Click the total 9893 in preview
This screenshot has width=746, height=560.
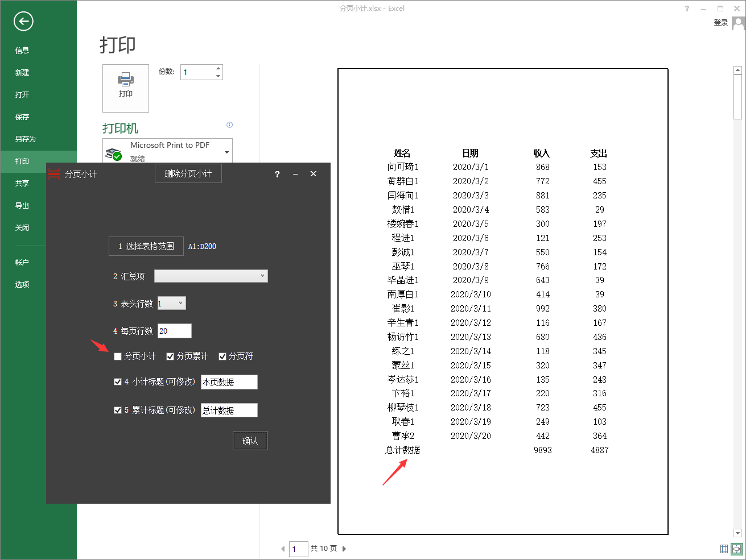(x=543, y=450)
